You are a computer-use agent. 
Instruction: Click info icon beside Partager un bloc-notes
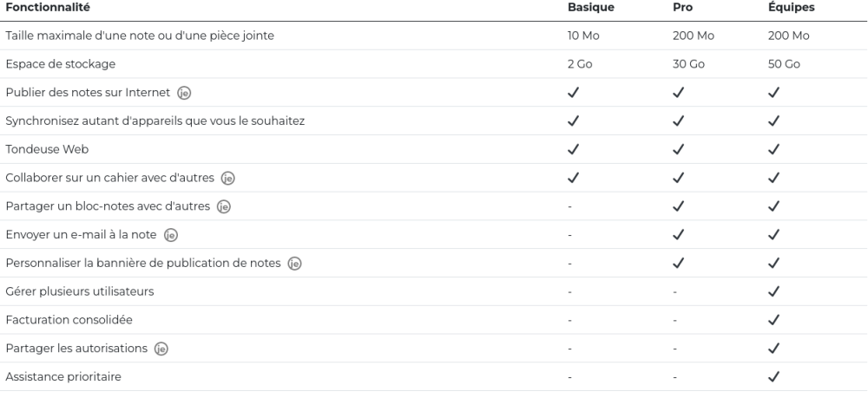pos(224,206)
